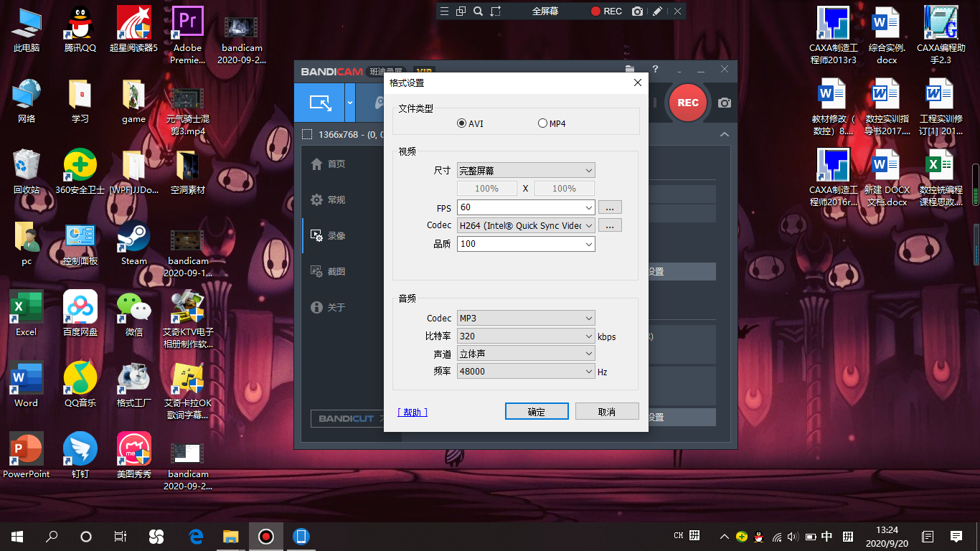980x551 pixels.
Task: Open 品质 quality dropdown showing 100
Action: [x=526, y=244]
